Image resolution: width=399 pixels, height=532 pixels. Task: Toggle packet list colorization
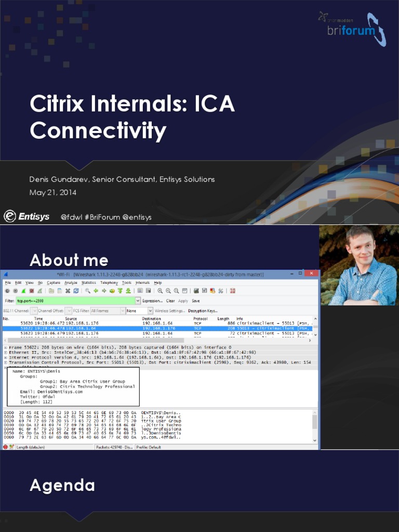pyautogui.click(x=140, y=291)
